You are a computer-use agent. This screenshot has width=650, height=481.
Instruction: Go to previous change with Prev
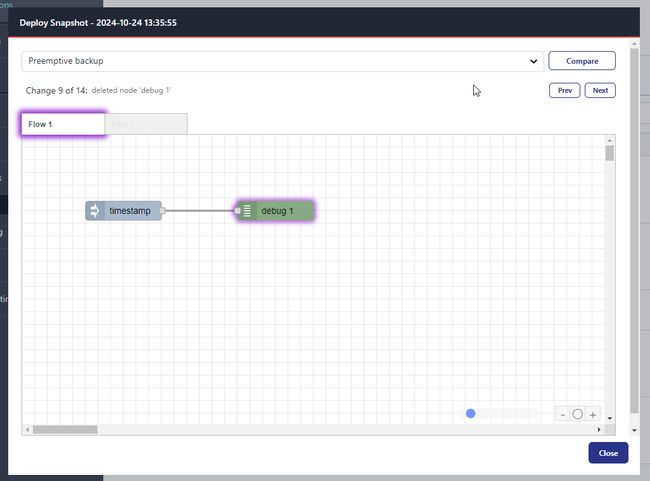pos(564,90)
